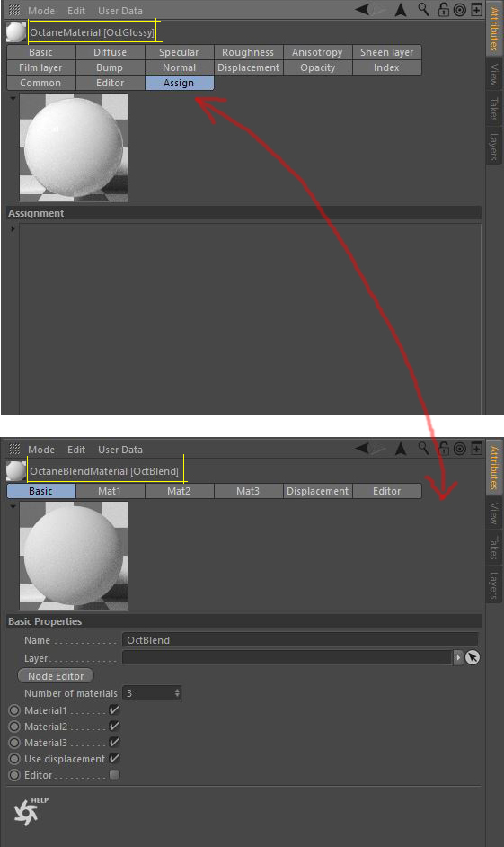Viewport: 504px width, 847px height.
Task: Click search magnifier in OctGlossy attributes panel
Action: click(x=424, y=10)
